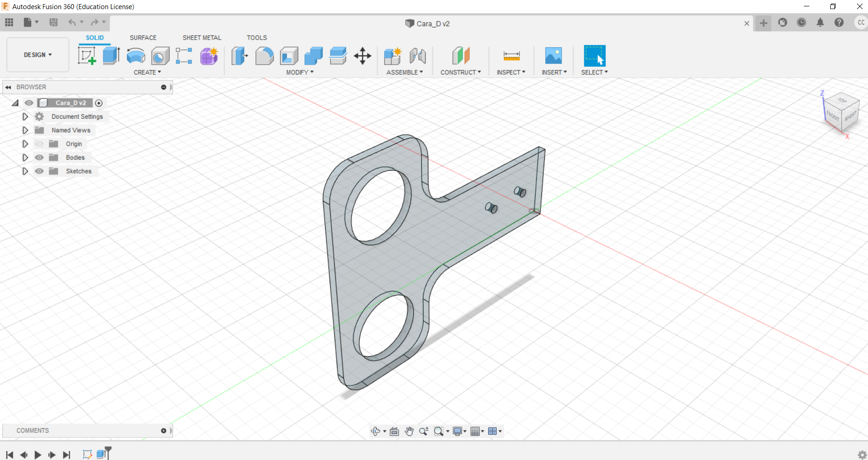Activate the Move/Copy tool
Image resolution: width=868 pixels, height=460 pixels.
pyautogui.click(x=363, y=56)
